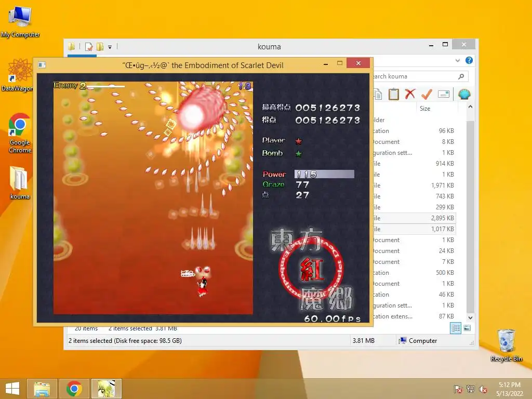Minimize the kouma Explorer window

click(431, 45)
